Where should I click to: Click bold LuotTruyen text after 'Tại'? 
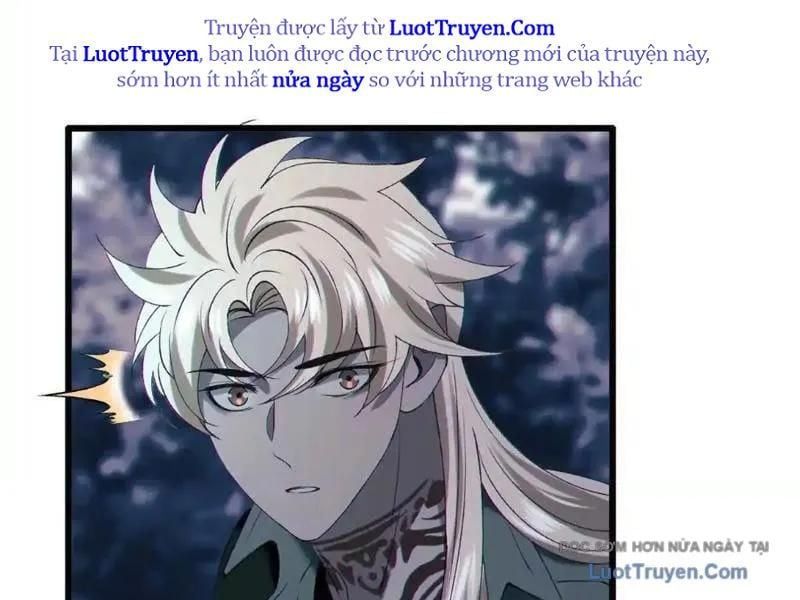pyautogui.click(x=140, y=54)
